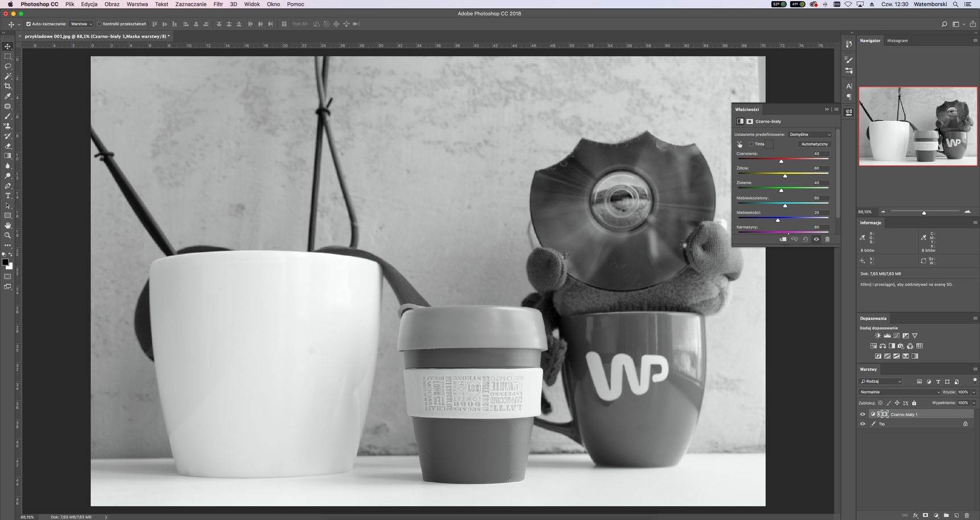This screenshot has height=520, width=980.
Task: Choose the Hand tool
Action: tap(7, 226)
